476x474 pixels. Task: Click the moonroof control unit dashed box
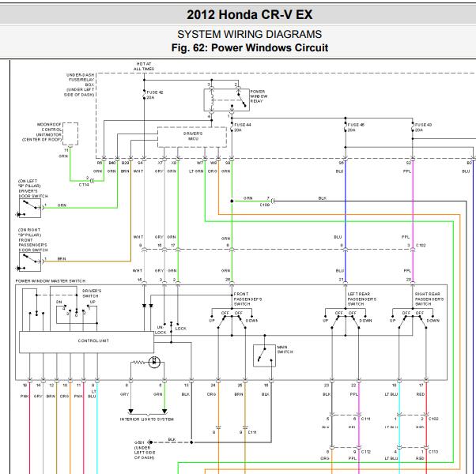70,134
